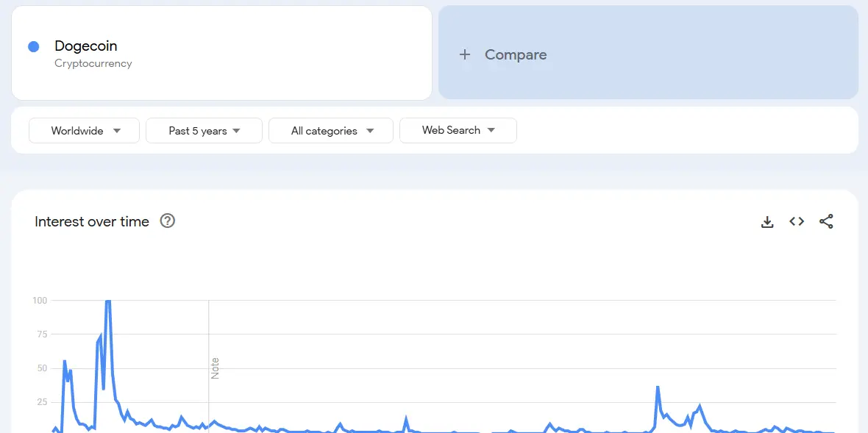Download the Interest over time data as CSV
This screenshot has height=433, width=868.
767,221
